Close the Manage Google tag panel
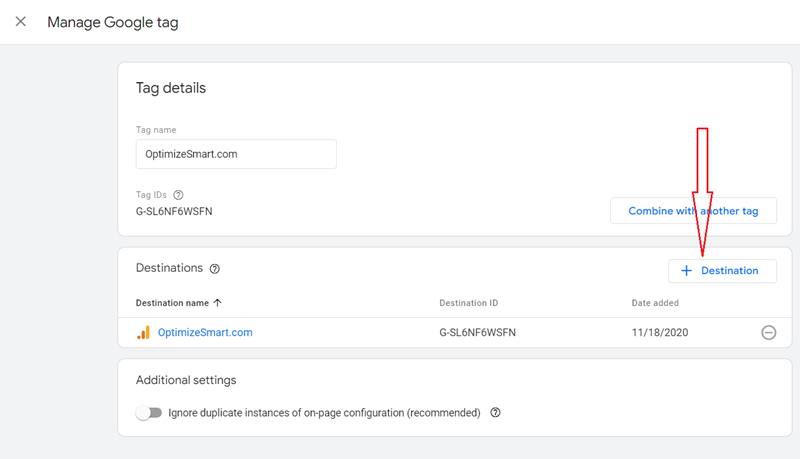Screen dimensions: 800x459 [x=20, y=21]
